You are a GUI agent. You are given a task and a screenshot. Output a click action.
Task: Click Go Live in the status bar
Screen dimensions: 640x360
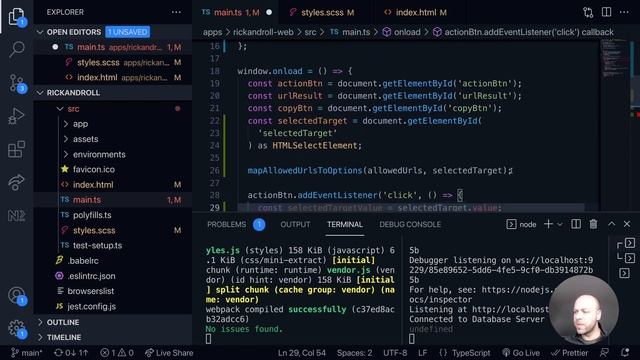pos(521,353)
